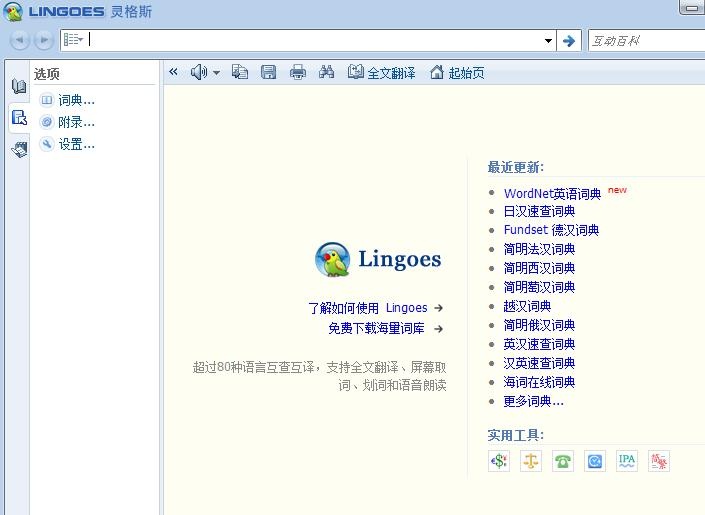
Task: Click the 互动百科 web search field
Action: (x=647, y=41)
